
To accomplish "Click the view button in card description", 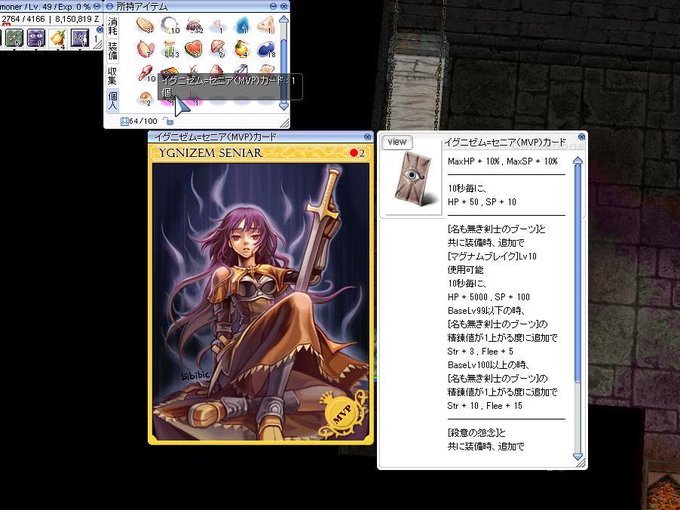I will pyautogui.click(x=397, y=142).
